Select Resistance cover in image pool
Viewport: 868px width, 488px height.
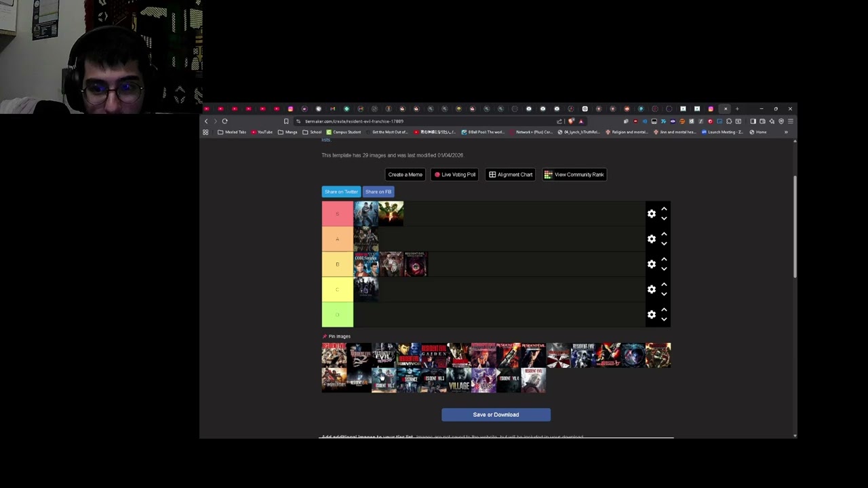(x=409, y=381)
